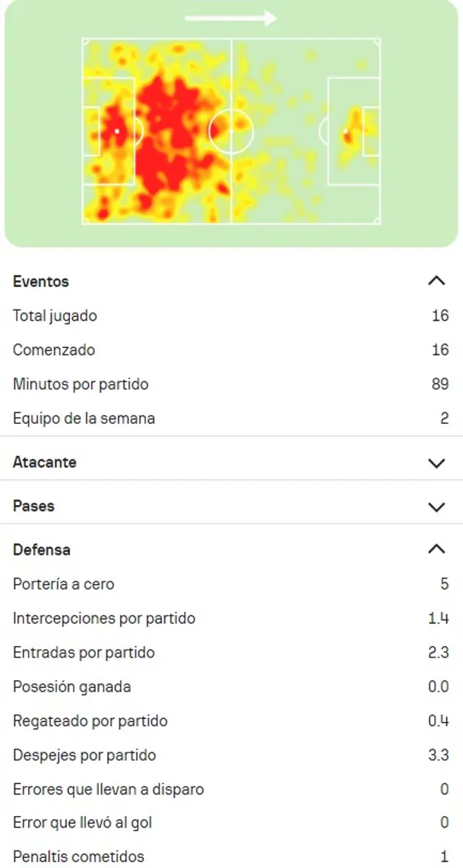Click the heatmap center circle

[231, 131]
